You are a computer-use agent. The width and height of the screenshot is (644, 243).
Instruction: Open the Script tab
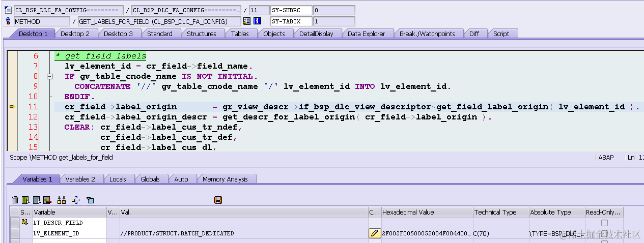point(501,34)
